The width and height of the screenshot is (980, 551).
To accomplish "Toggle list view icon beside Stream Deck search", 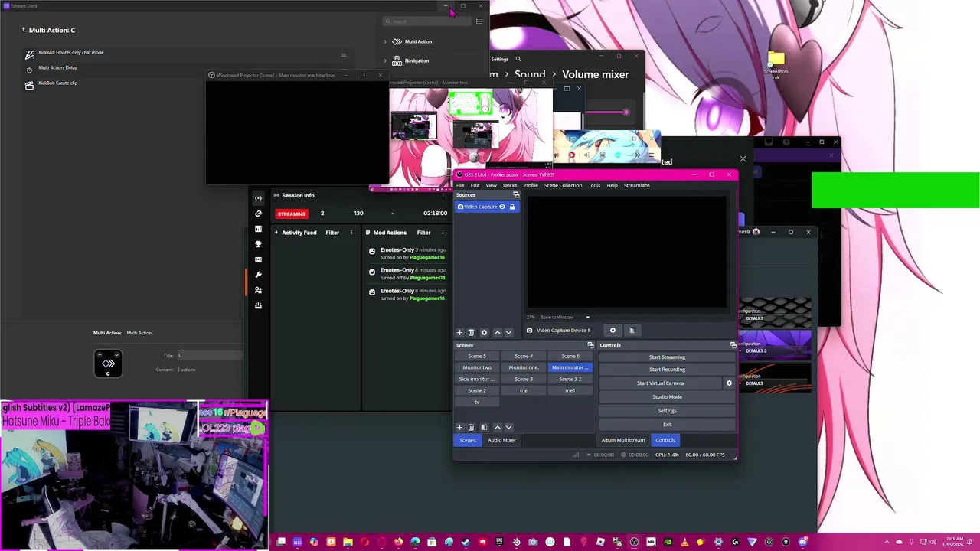I will (479, 21).
